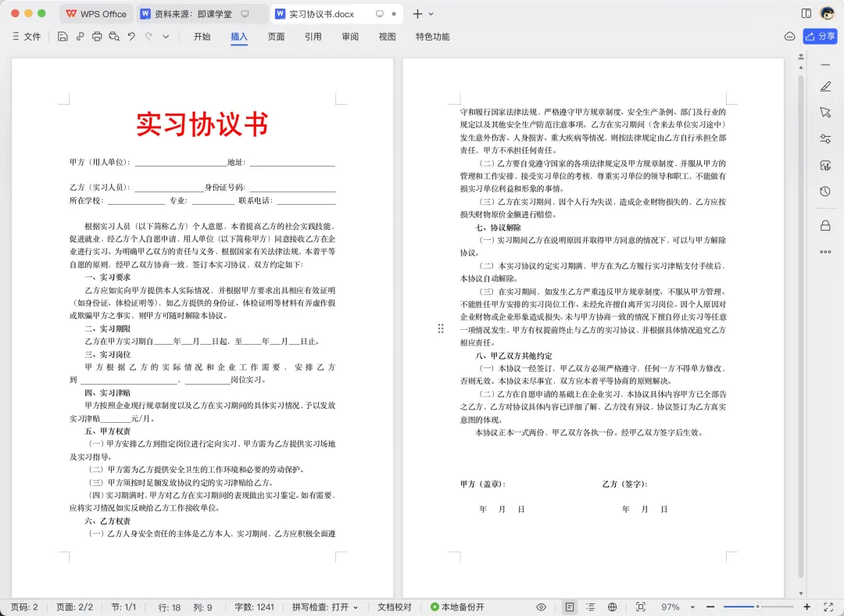Click the 字数: 1241 word count
844x616 pixels.
point(254,607)
